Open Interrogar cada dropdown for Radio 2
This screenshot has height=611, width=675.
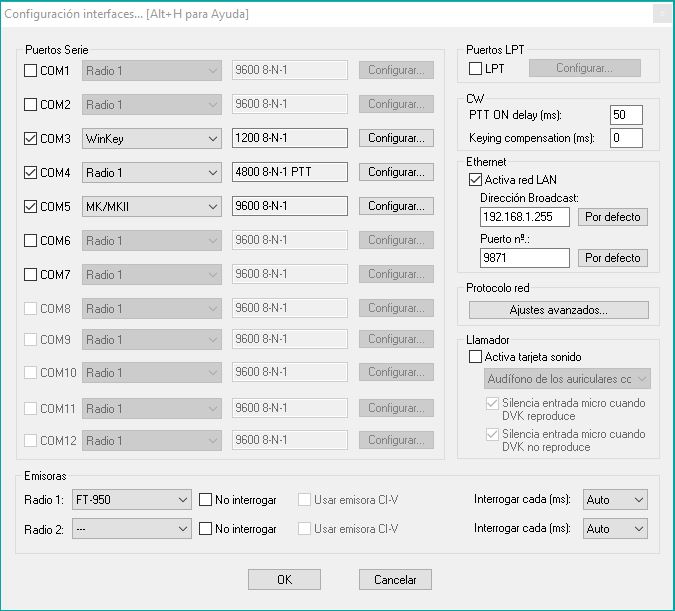pyautogui.click(x=615, y=529)
